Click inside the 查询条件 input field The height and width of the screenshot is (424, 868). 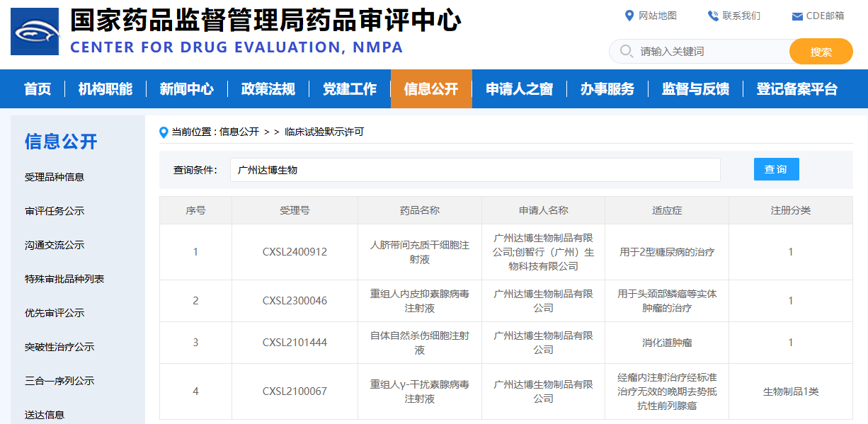coord(474,170)
